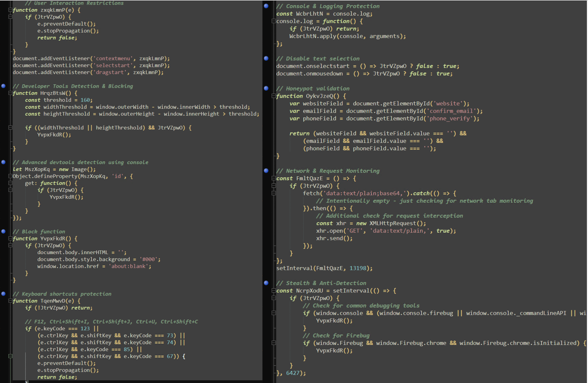Click bookmark dot beside Developer Tools Detection comment
Screen dimensions: 588x383
(3, 86)
